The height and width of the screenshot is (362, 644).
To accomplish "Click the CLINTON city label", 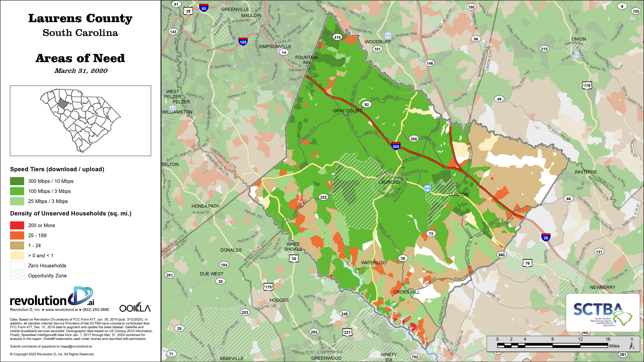I will pos(458,194).
